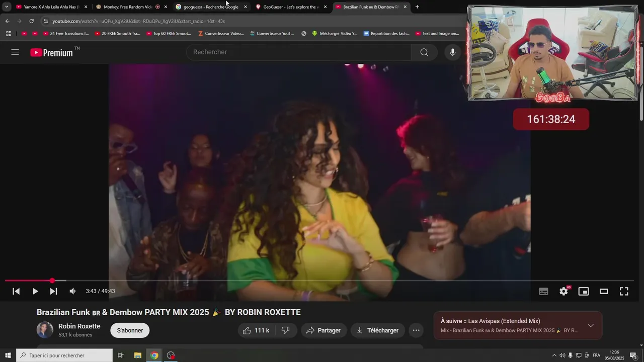
Task: Toggle subtitles on the player
Action: coord(543,291)
